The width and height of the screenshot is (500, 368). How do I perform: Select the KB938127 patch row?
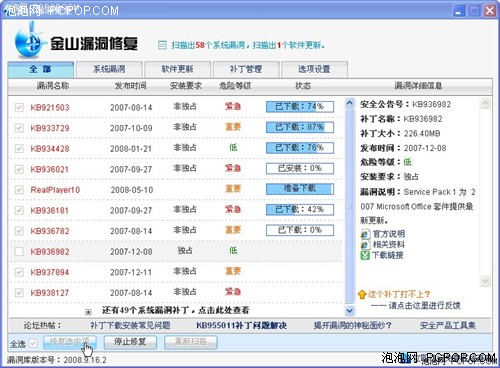(176, 293)
